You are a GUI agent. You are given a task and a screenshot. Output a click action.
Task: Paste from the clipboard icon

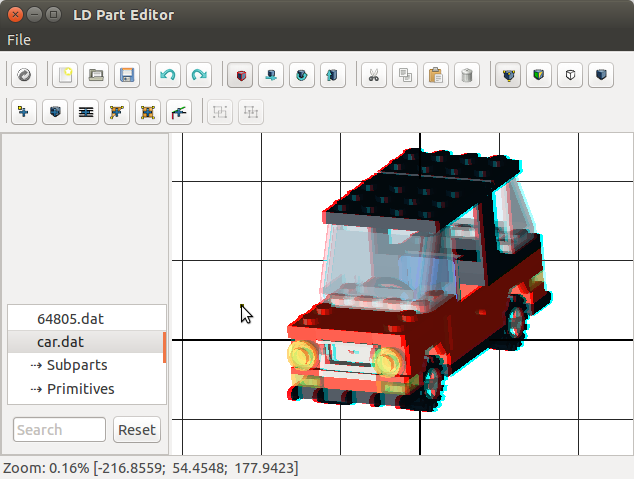point(436,75)
